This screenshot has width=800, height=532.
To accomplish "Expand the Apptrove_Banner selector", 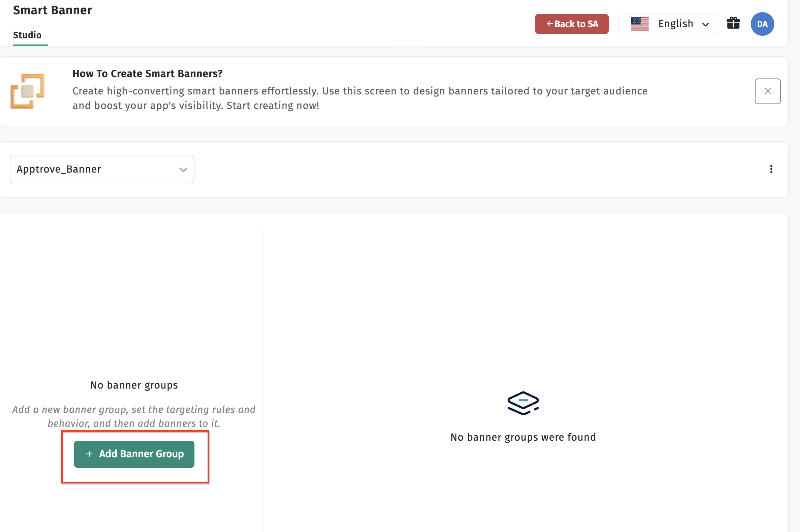I will coord(102,169).
